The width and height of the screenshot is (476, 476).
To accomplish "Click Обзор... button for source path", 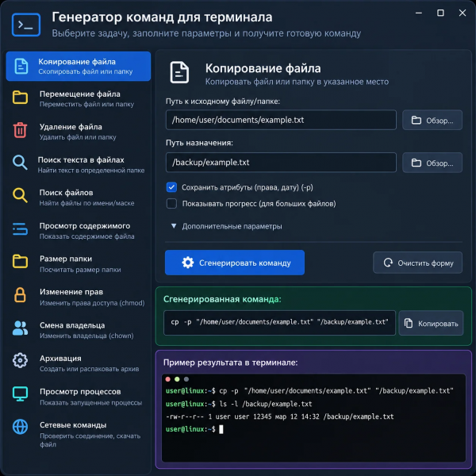I will pyautogui.click(x=432, y=121).
